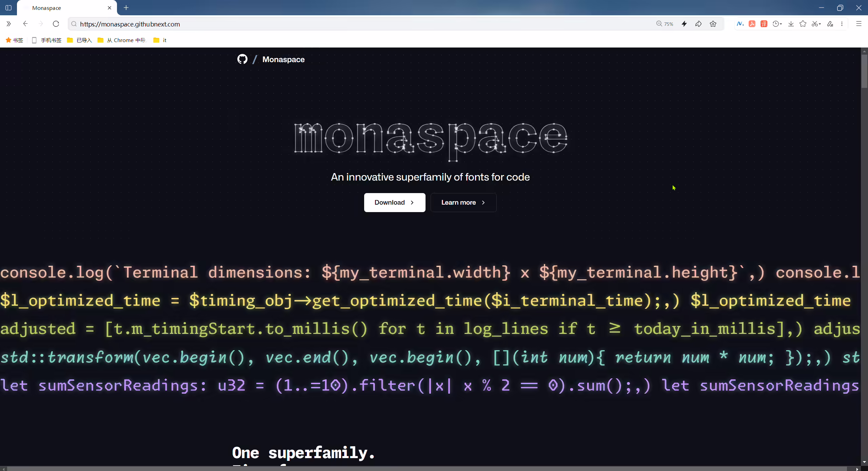Open a new tab with plus button
This screenshot has height=471, width=868.
tap(126, 8)
